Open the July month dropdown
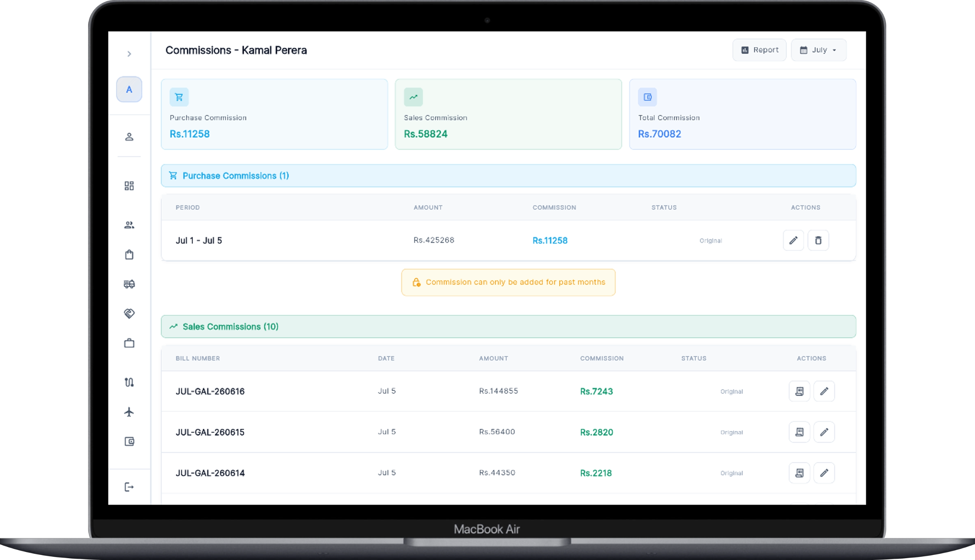 pos(818,50)
